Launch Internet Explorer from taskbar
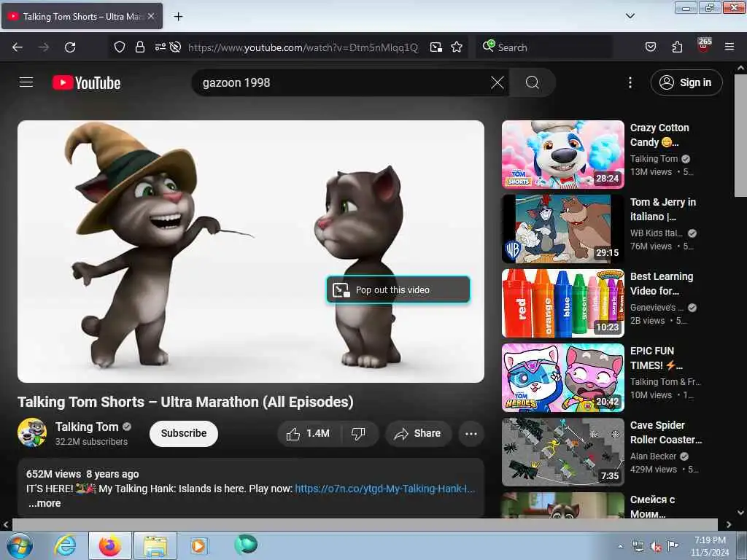 [65, 545]
